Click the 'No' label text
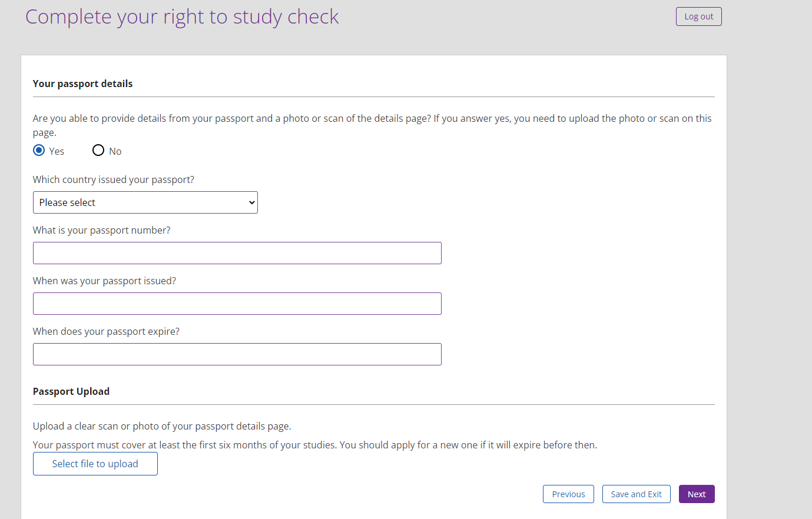 [115, 151]
